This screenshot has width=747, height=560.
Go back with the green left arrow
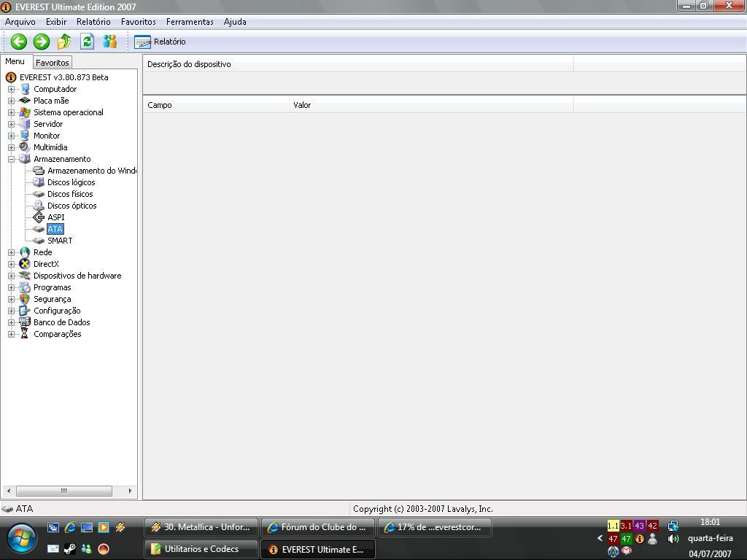point(19,42)
